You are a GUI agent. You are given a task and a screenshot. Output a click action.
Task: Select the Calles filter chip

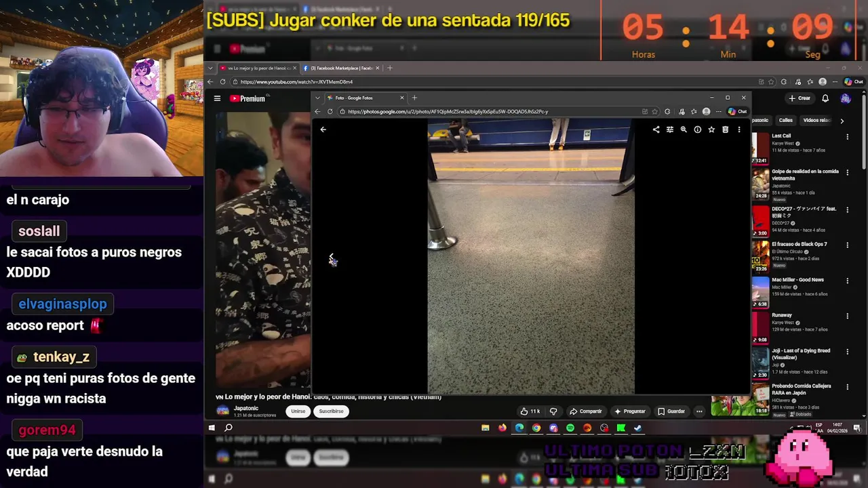point(785,121)
